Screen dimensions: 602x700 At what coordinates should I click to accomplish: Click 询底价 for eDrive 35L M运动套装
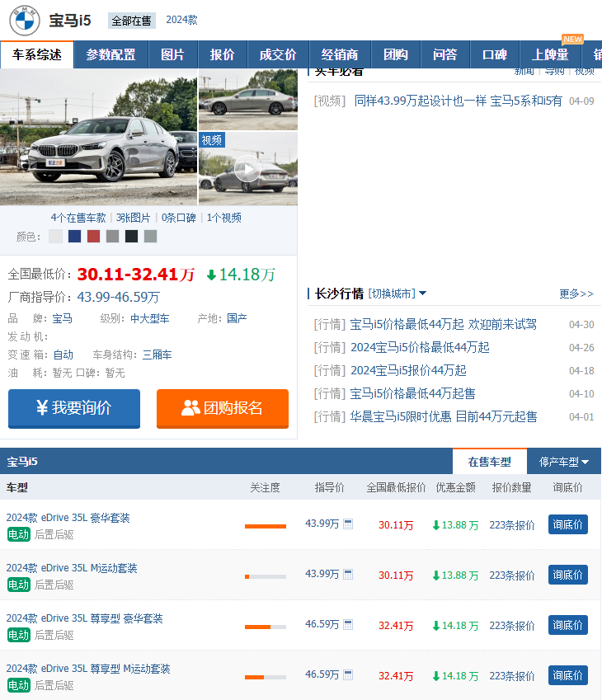coord(567,575)
